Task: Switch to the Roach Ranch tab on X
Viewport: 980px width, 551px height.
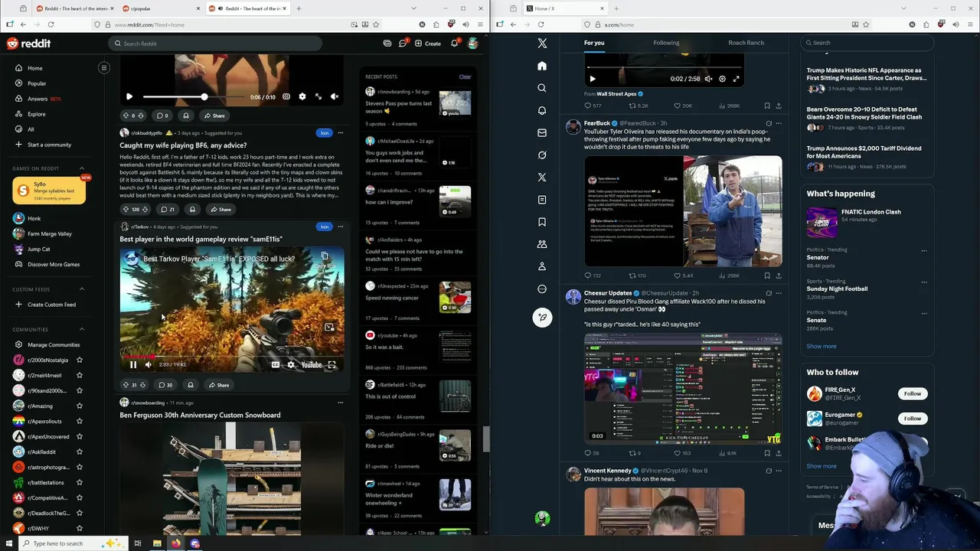Action: tap(746, 43)
